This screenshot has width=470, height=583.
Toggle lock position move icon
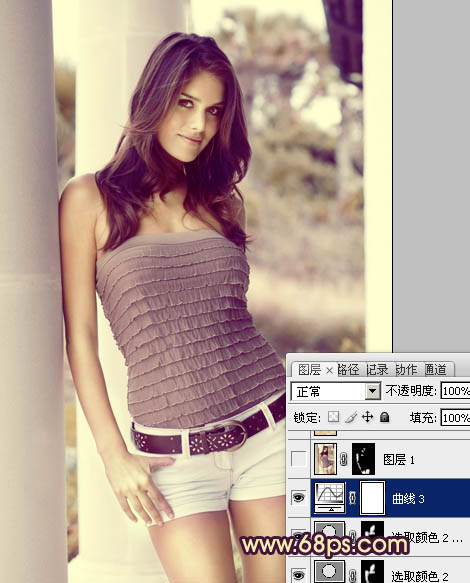pyautogui.click(x=367, y=417)
